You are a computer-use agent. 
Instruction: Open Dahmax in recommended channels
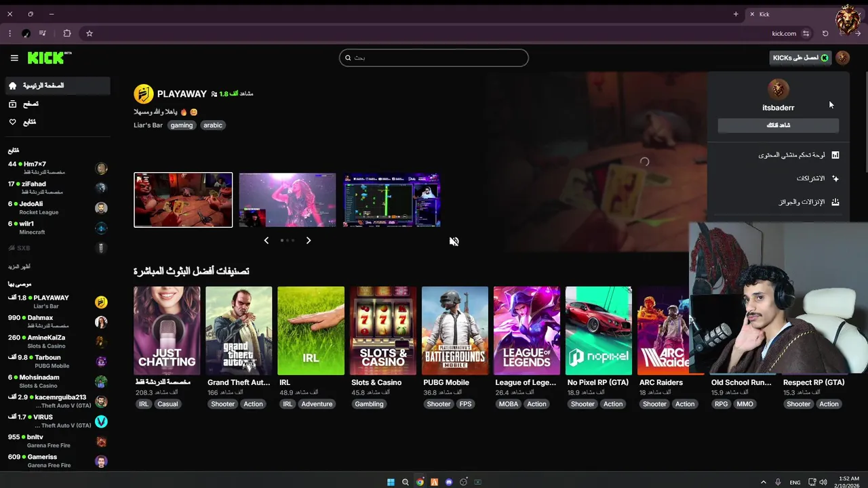click(58, 321)
